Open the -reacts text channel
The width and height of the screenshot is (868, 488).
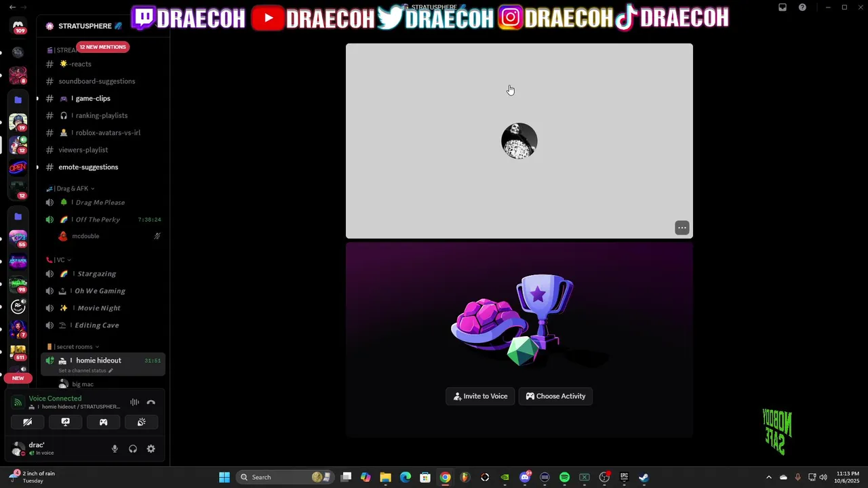coord(102,64)
